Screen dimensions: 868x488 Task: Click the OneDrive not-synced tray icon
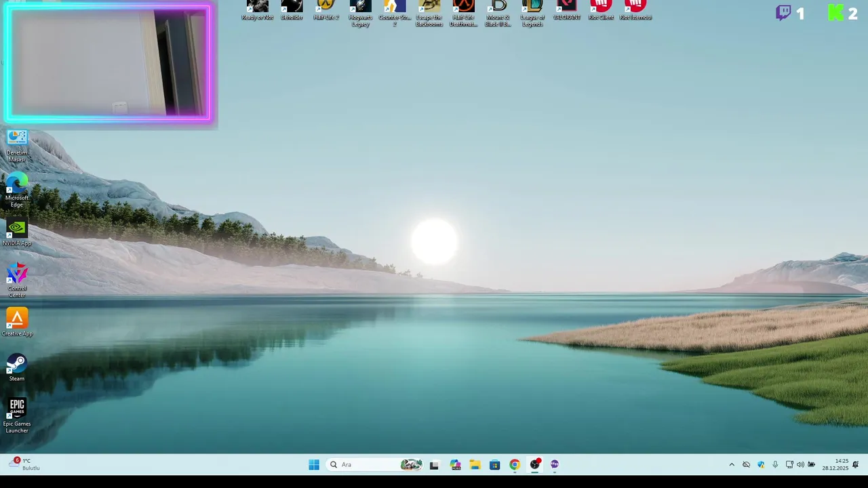746,464
